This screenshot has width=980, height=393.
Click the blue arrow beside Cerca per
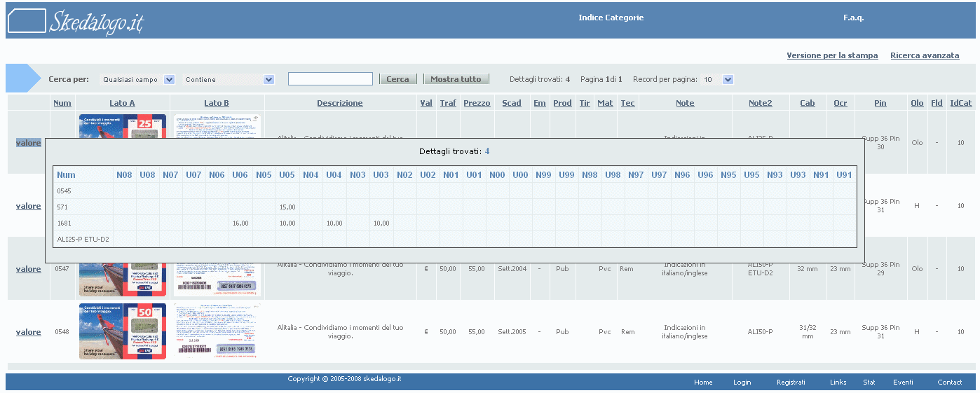(24, 78)
